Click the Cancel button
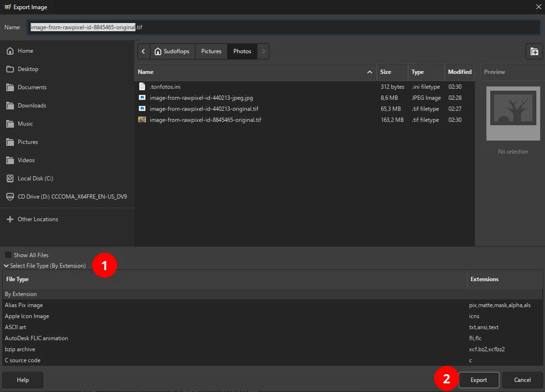545x392 pixels. [x=522, y=380]
